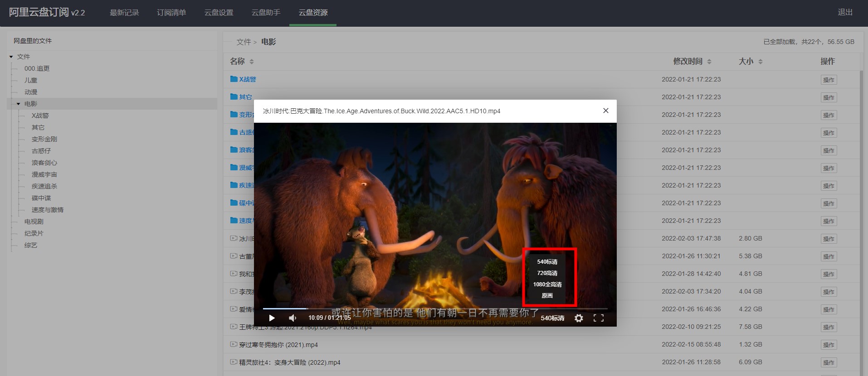Image resolution: width=868 pixels, height=376 pixels.
Task: Select 540标清 quality in the popup list
Action: (547, 262)
